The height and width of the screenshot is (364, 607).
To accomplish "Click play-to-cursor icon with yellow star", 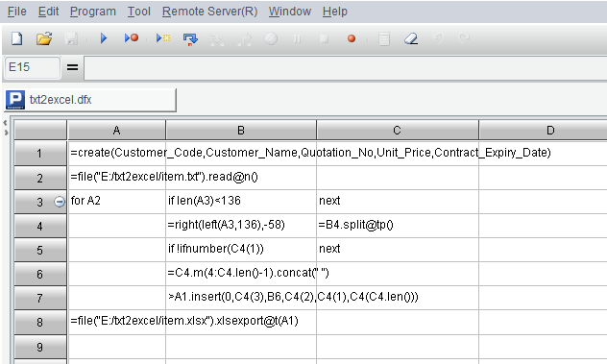I will click(x=163, y=38).
